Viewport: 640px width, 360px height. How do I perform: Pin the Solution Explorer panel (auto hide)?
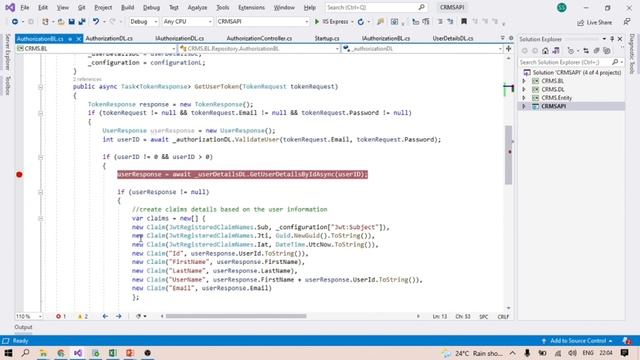click(612, 39)
